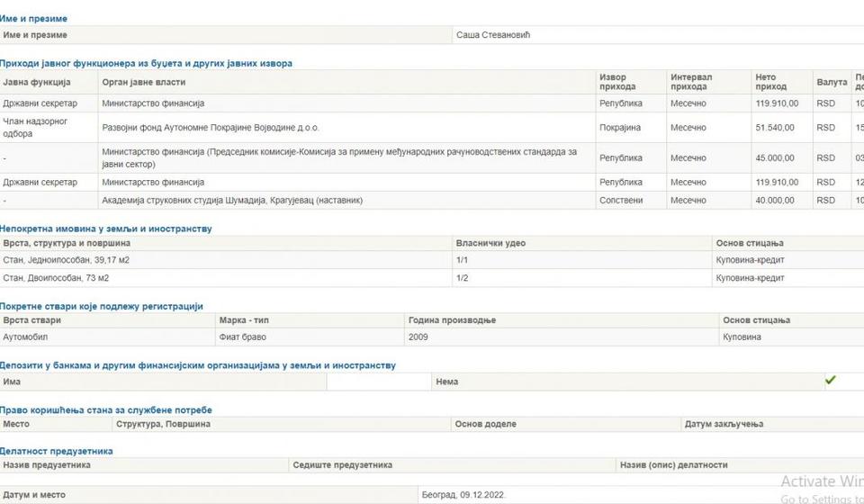Image resolution: width=864 pixels, height=504 pixels.
Task: Click the 51.540,00 income value
Action: click(x=775, y=128)
